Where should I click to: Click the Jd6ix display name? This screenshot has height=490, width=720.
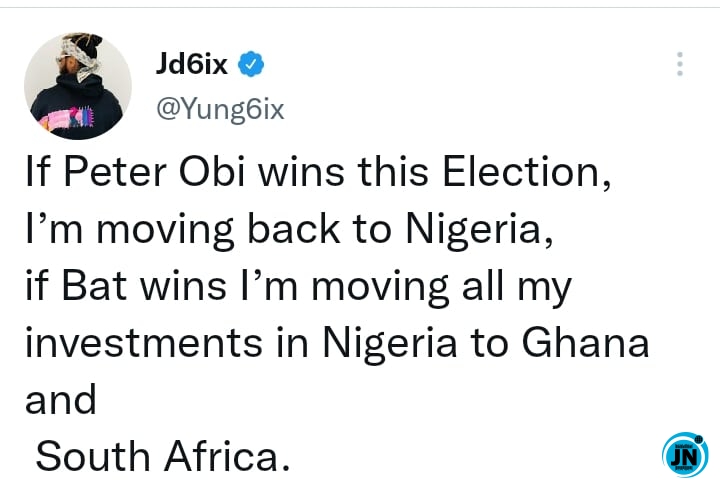(x=192, y=66)
